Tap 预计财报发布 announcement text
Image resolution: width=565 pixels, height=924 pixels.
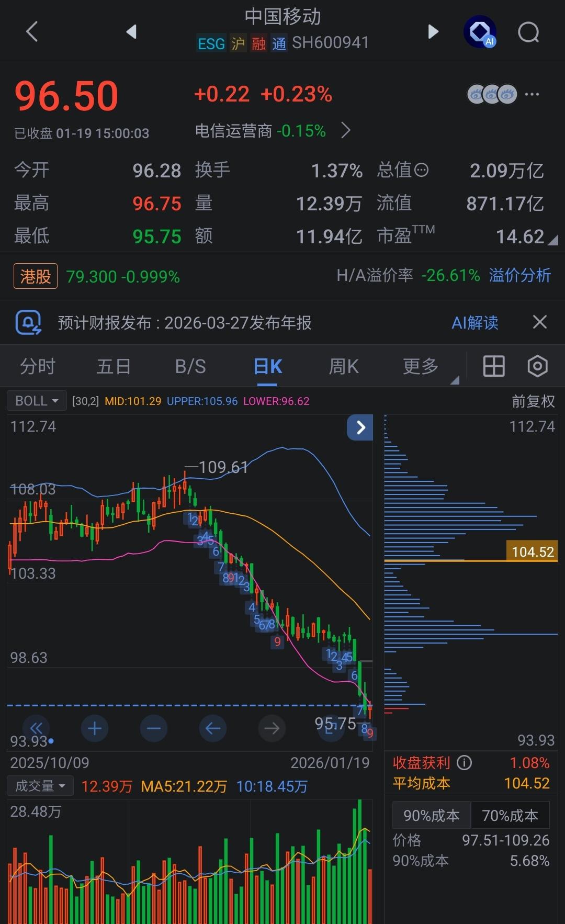click(x=185, y=322)
